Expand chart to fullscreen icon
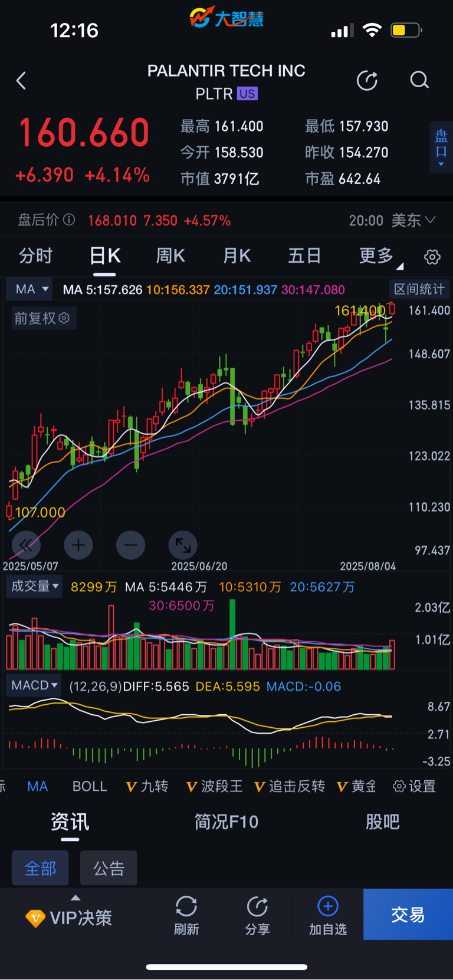Viewport: 453px width, 980px height. point(183,545)
